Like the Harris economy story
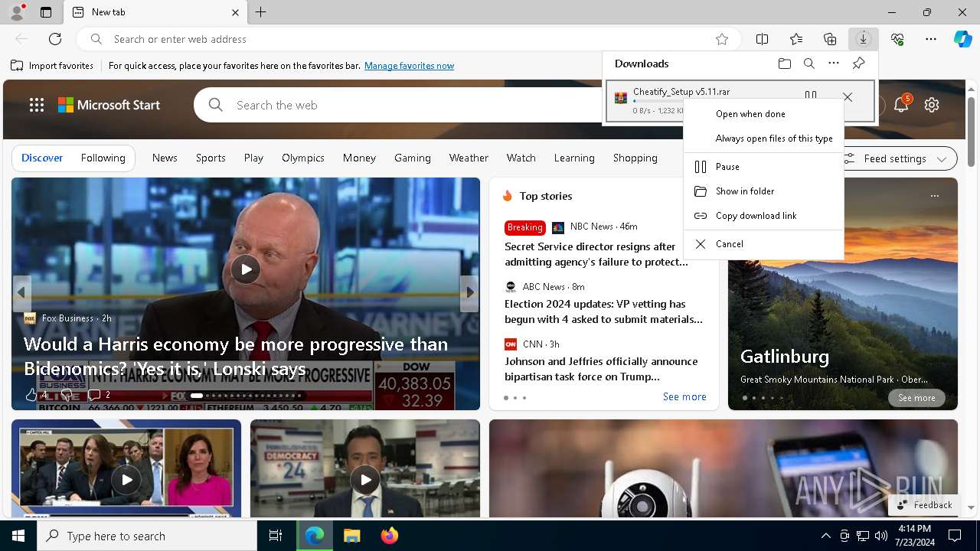The width and height of the screenshot is (980, 551). click(x=31, y=395)
